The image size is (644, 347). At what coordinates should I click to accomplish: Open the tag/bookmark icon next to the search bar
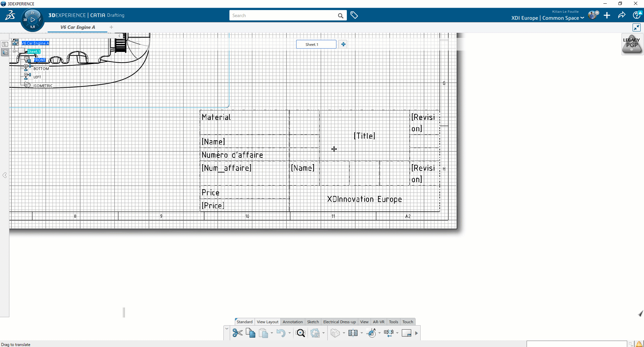pyautogui.click(x=355, y=15)
